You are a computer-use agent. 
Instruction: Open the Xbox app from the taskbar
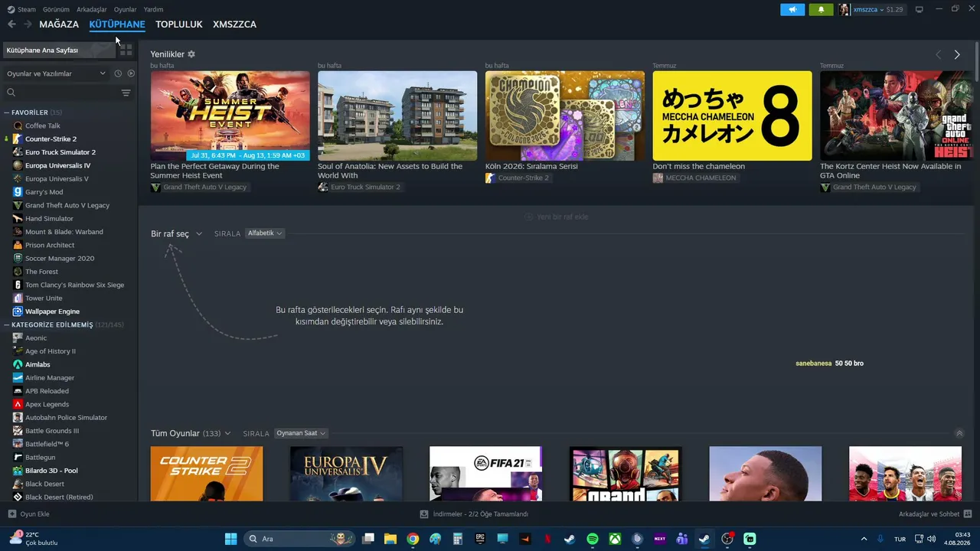pyautogui.click(x=615, y=539)
